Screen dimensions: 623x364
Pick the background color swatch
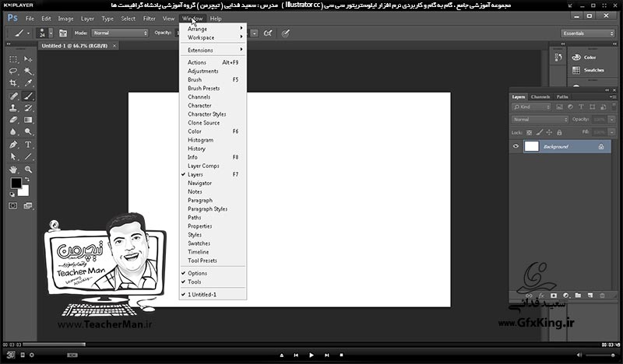pyautogui.click(x=24, y=191)
